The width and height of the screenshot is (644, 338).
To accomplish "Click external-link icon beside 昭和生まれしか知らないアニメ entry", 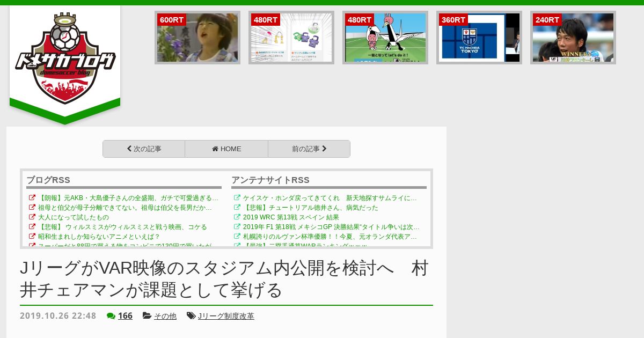I will (x=32, y=237).
